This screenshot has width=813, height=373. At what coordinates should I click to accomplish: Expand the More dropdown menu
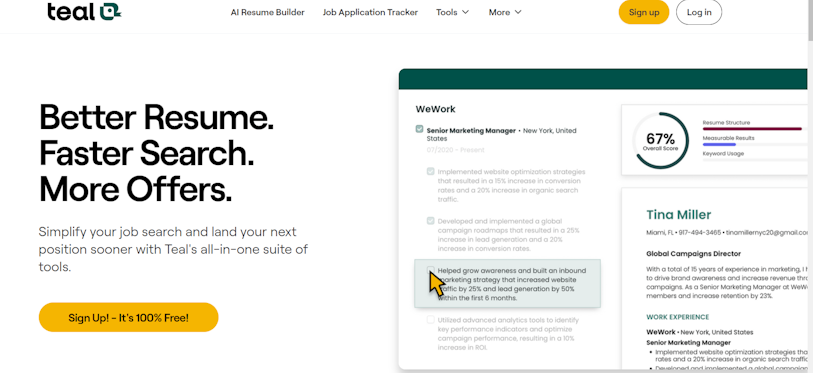pos(505,12)
